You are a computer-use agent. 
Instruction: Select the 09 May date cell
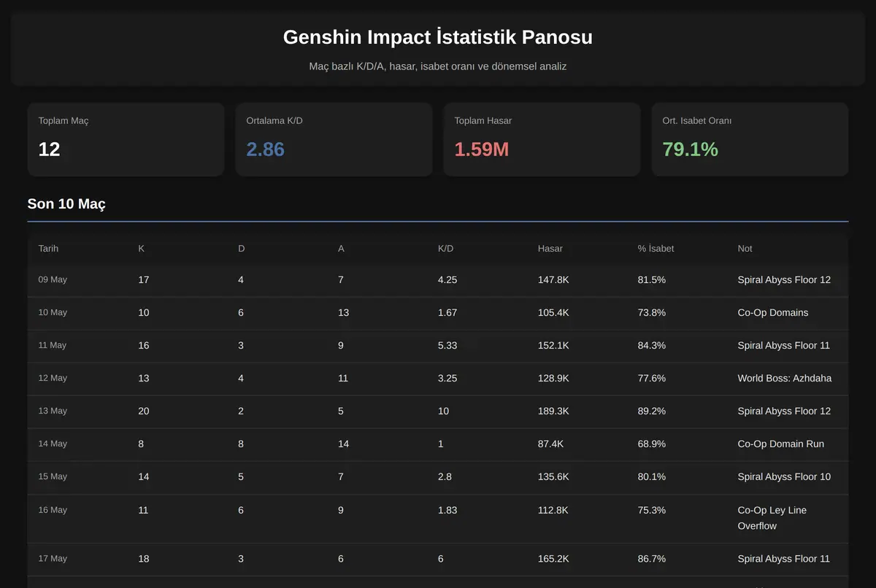(53, 279)
